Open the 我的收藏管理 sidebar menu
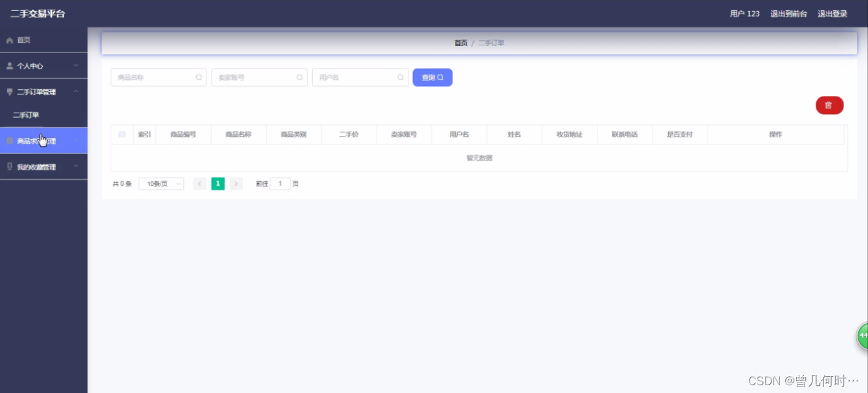 (43, 166)
